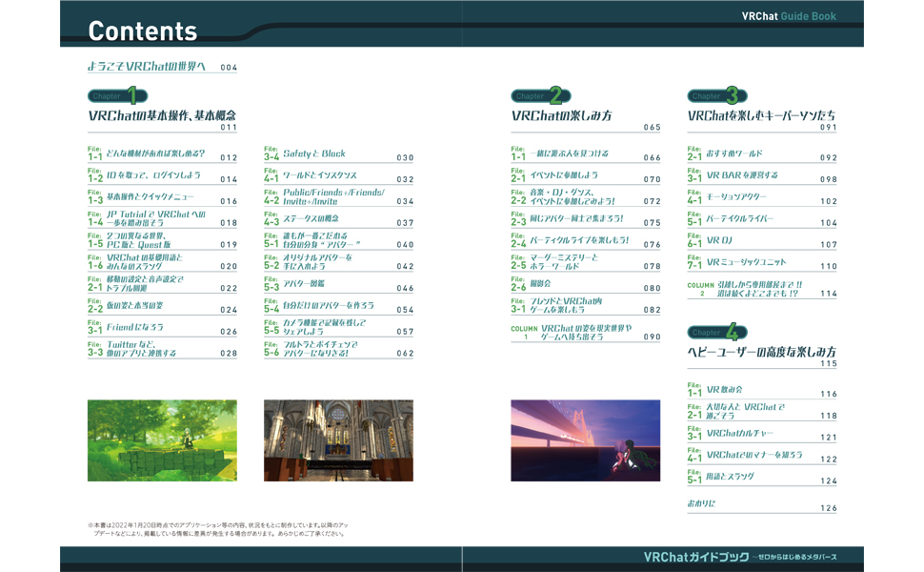This screenshot has width=924, height=572.
Task: Select the Chapter 4 badge
Action: click(717, 332)
